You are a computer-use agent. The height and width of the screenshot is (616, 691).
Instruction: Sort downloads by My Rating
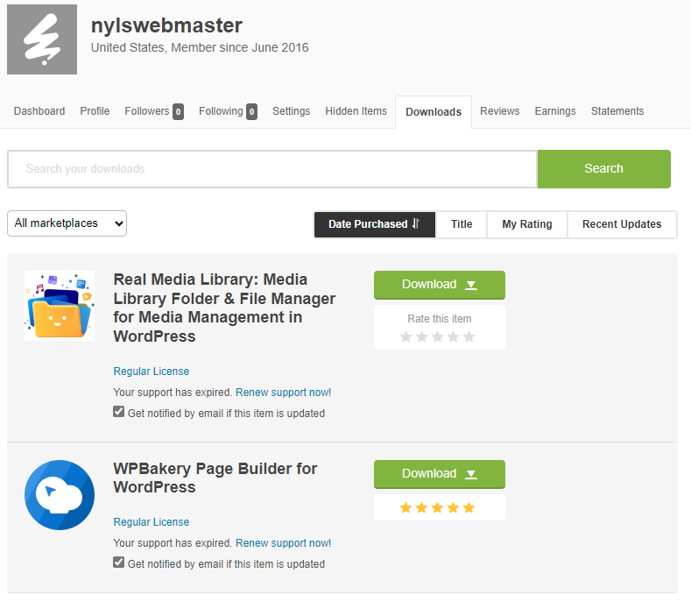pos(527,224)
